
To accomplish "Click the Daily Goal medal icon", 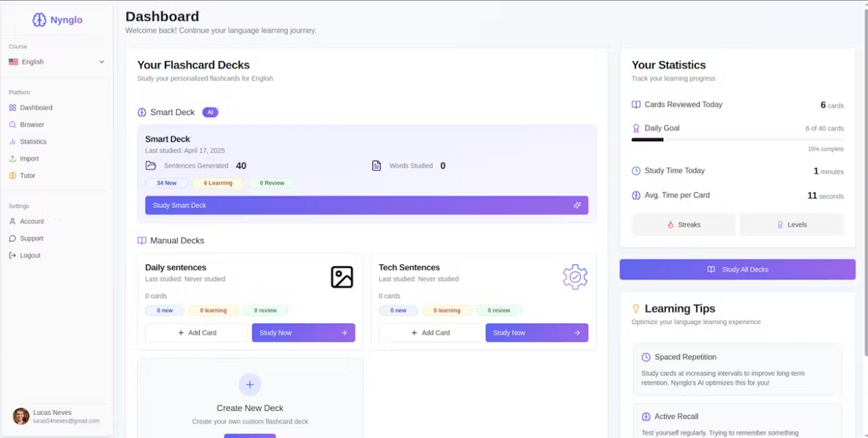I will click(x=636, y=128).
